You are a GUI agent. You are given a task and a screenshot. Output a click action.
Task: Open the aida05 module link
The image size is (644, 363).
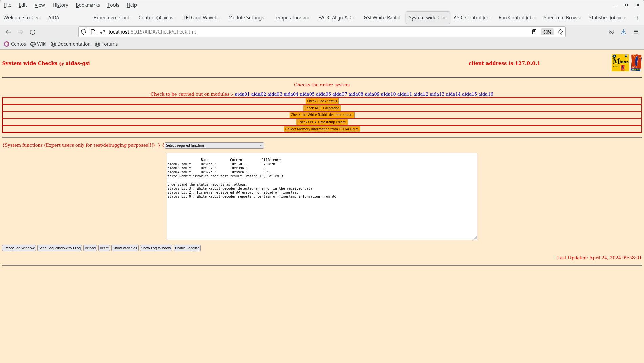pyautogui.click(x=307, y=94)
